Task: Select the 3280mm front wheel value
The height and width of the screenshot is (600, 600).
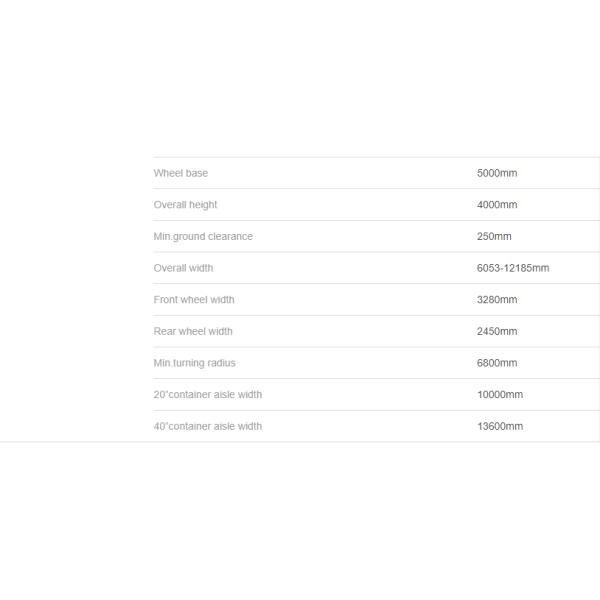Action: pyautogui.click(x=497, y=300)
